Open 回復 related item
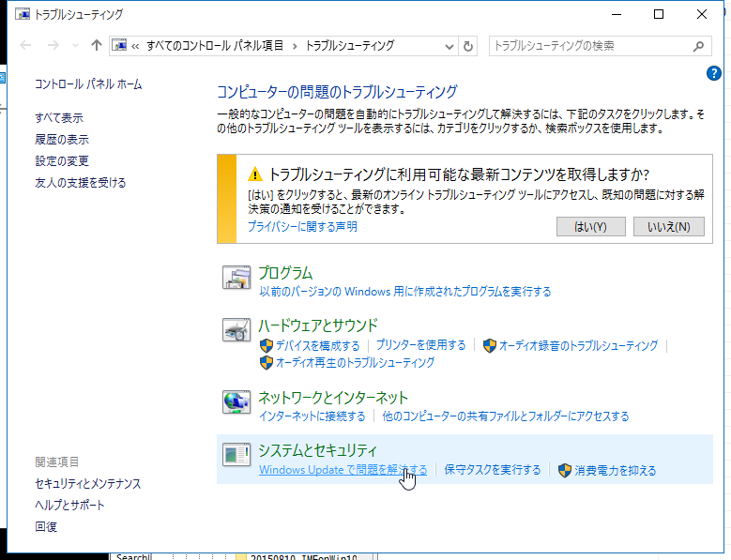 (x=46, y=526)
